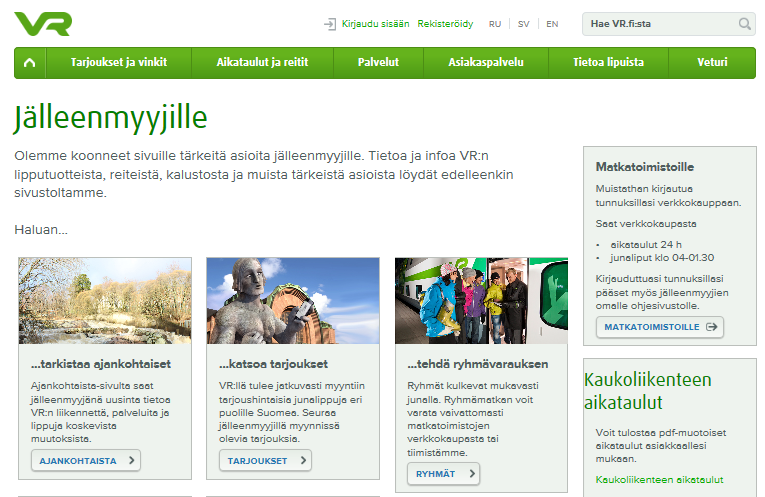765x497 pixels.
Task: Switch language to EN
Action: pyautogui.click(x=552, y=24)
